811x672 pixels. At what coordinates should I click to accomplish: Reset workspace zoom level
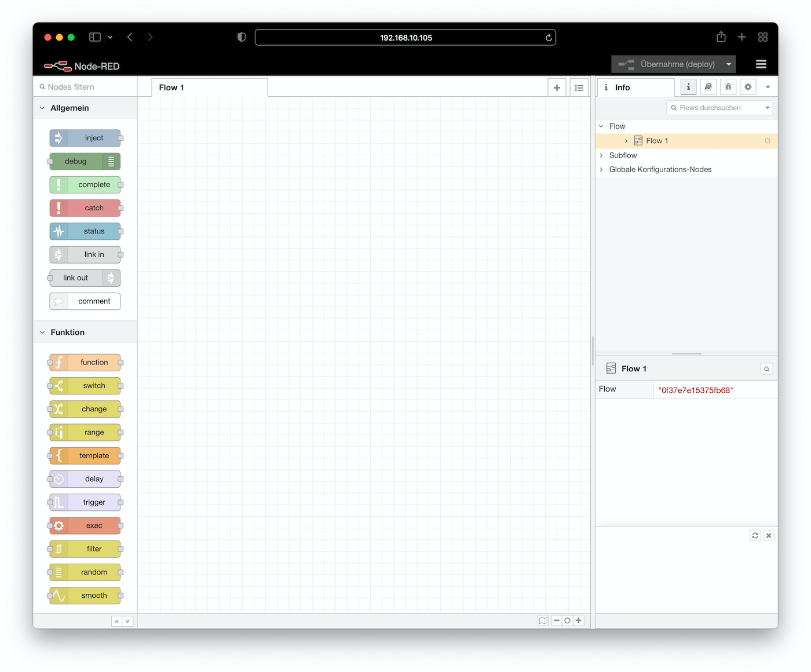[x=567, y=620]
